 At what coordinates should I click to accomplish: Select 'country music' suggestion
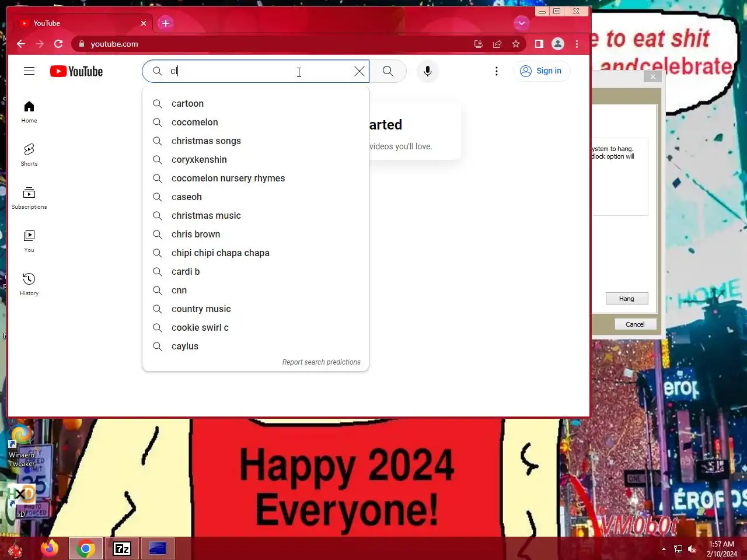click(x=256, y=309)
